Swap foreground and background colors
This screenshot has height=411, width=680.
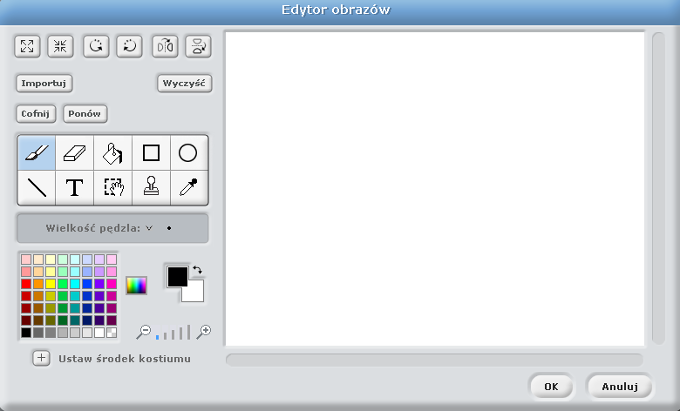(x=197, y=270)
